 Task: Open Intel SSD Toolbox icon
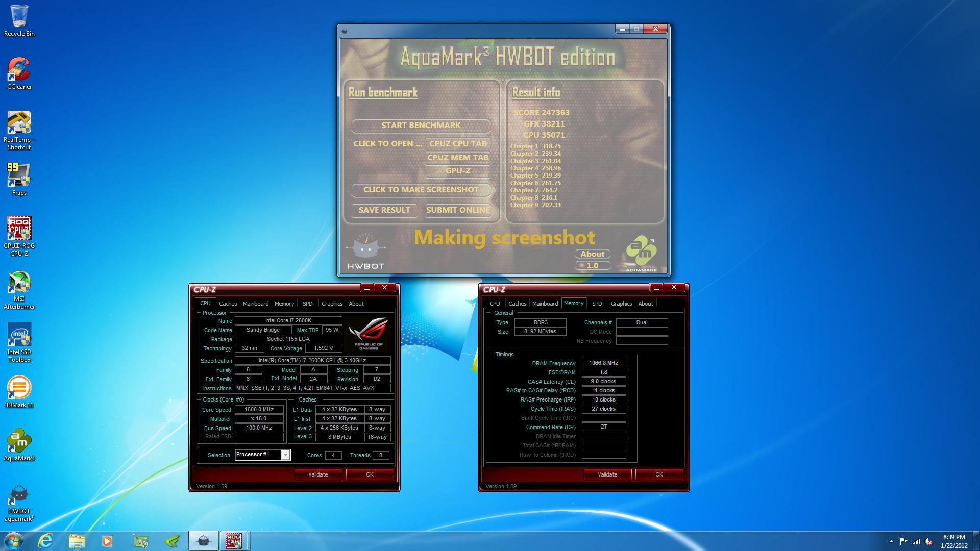pyautogui.click(x=19, y=342)
